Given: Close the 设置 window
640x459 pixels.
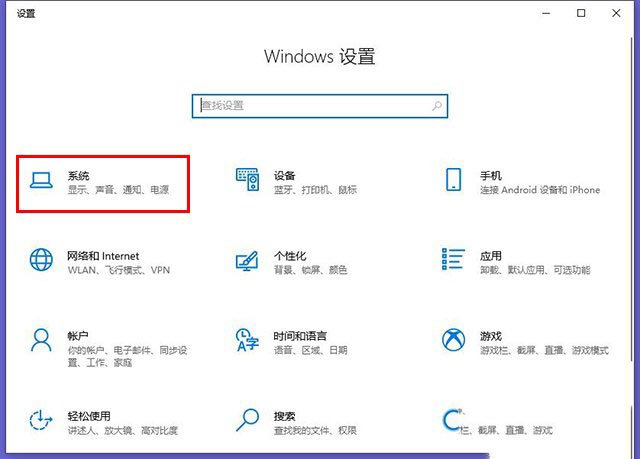Looking at the screenshot, I should pos(616,13).
